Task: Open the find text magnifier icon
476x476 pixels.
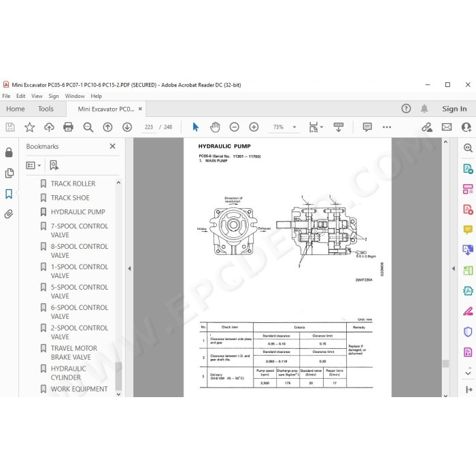Action: point(88,127)
